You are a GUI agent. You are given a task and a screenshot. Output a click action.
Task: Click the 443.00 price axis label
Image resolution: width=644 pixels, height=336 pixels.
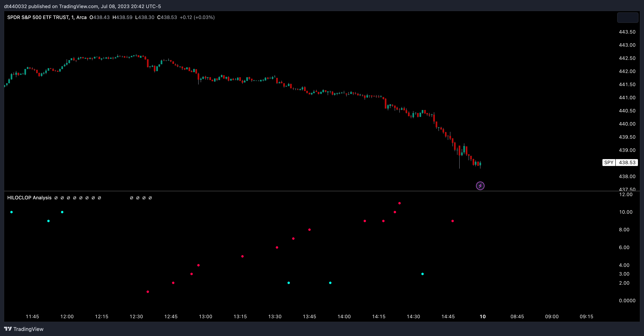(x=627, y=45)
